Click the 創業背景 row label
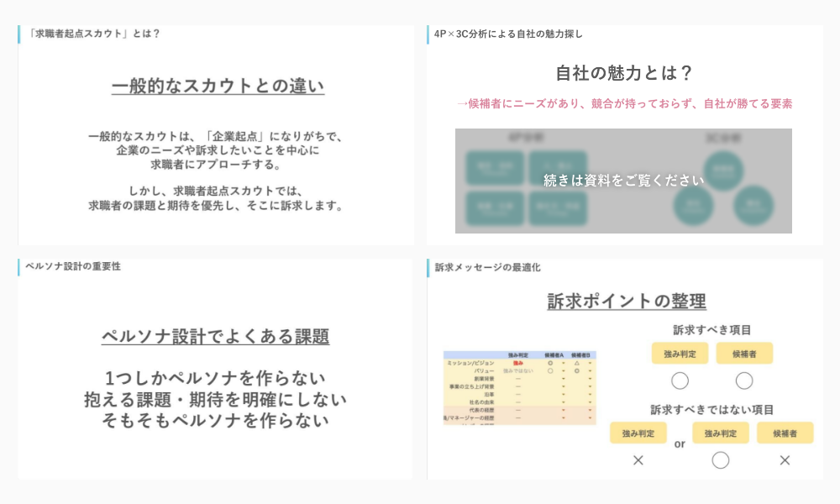 (485, 379)
